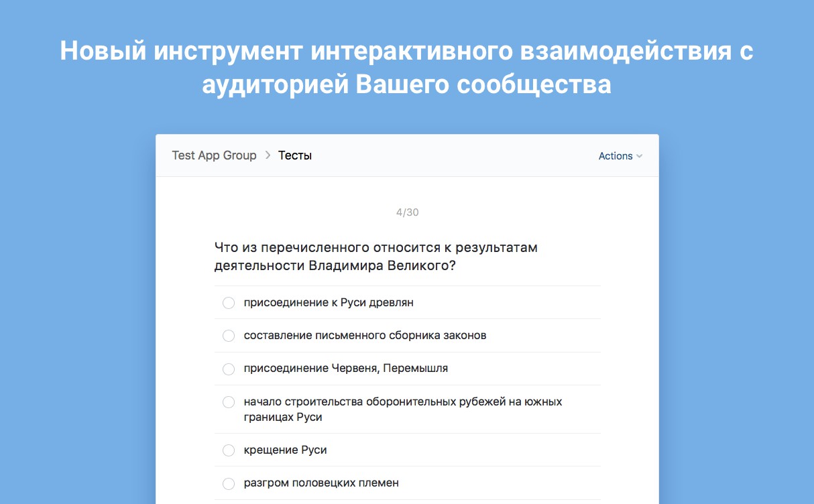
Task: Select radio 'начало строительства оборонительных рубежей'
Action: click(x=229, y=402)
